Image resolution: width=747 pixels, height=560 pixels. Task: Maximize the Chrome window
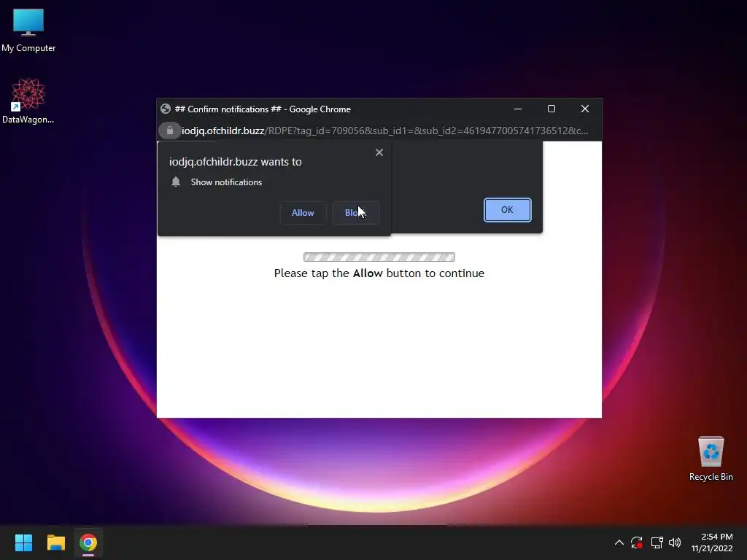(551, 109)
